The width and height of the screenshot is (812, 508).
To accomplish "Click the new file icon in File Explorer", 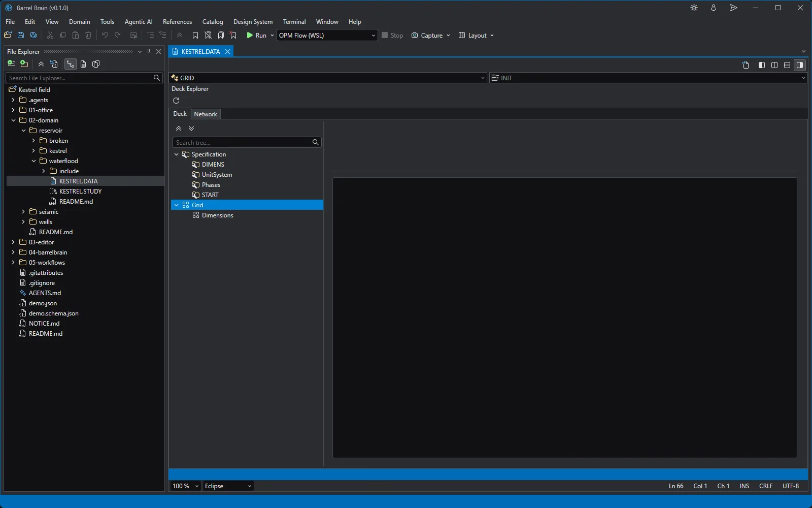I will coord(11,64).
